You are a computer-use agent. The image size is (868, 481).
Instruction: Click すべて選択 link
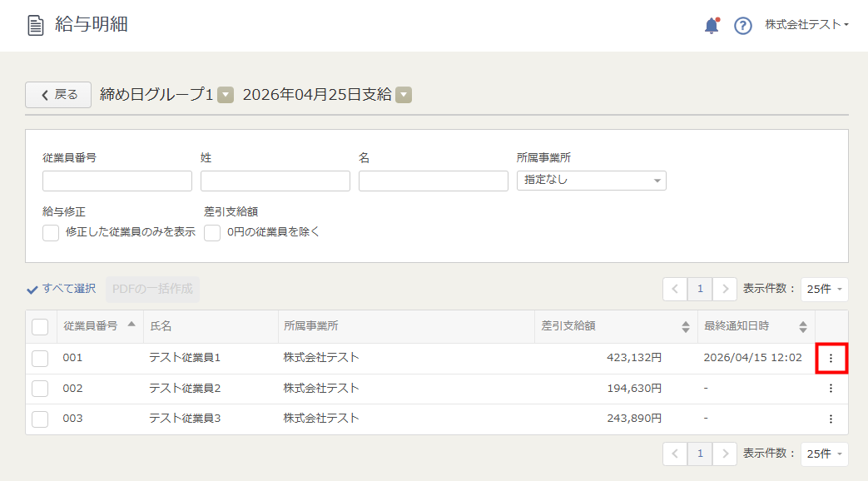point(62,289)
